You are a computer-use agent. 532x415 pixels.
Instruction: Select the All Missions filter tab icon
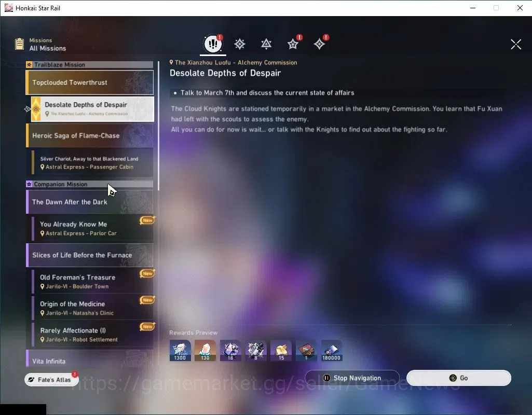click(213, 44)
